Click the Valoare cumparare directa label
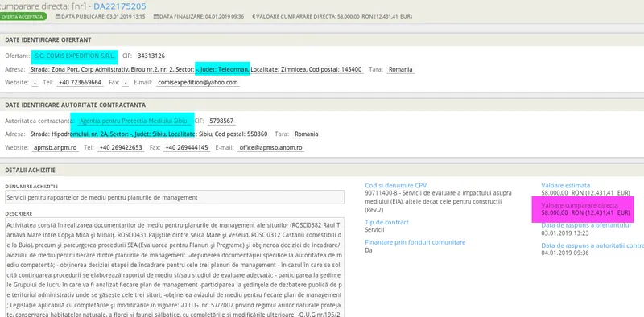This screenshot has height=317, width=644. coord(580,205)
